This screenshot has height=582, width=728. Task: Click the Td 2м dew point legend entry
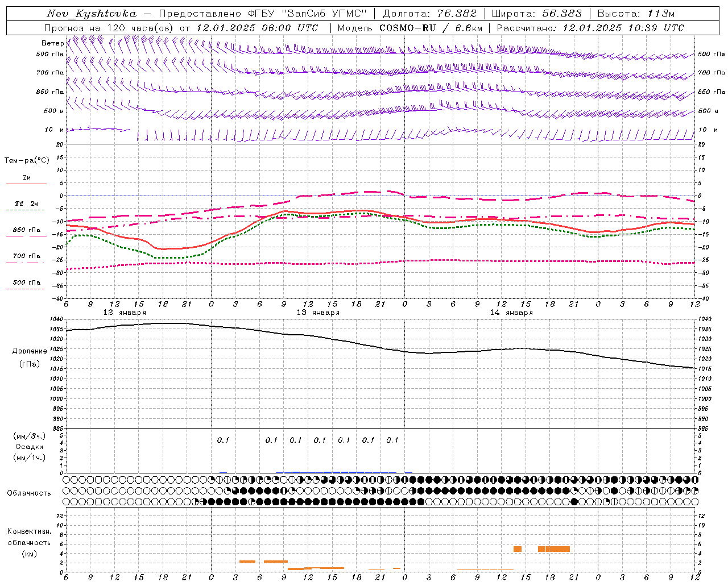point(26,203)
